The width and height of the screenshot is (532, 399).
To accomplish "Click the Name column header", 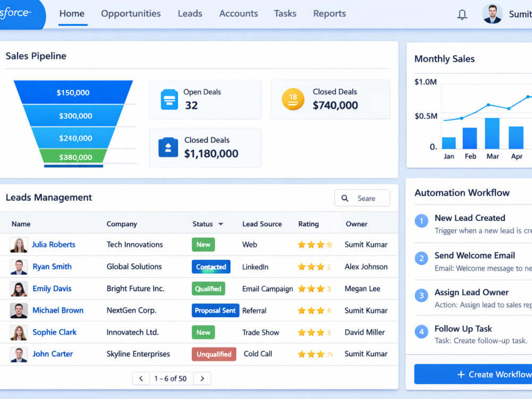I will pyautogui.click(x=21, y=224).
